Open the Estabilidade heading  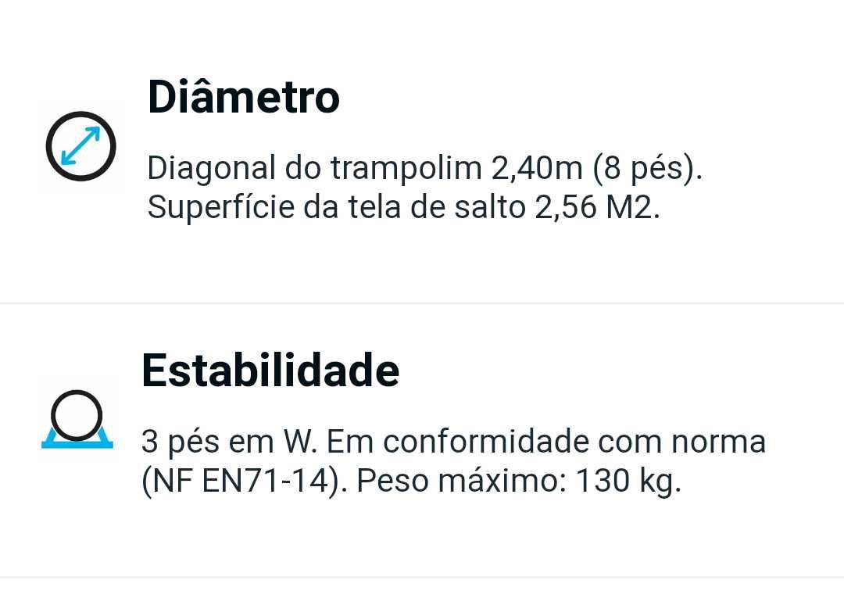(270, 371)
